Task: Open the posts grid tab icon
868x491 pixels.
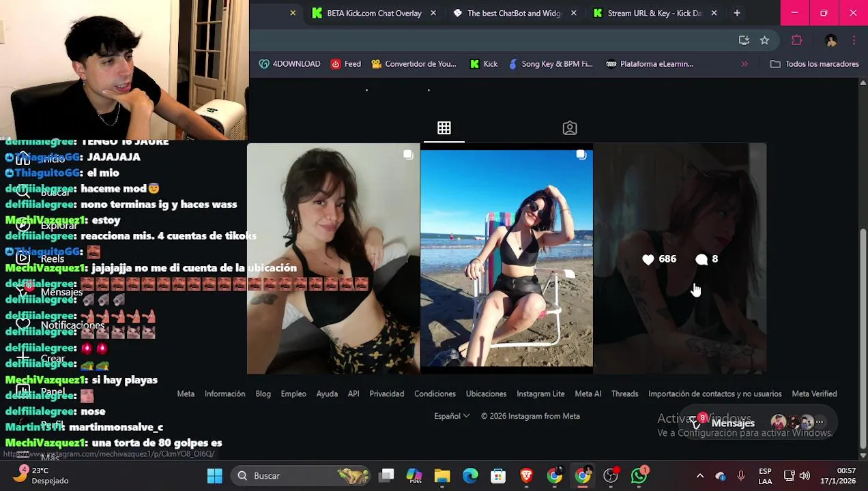Action: click(x=444, y=128)
